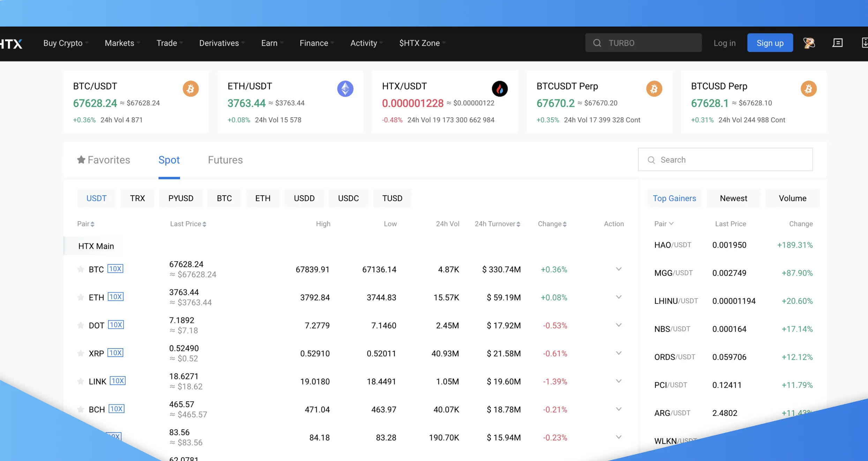Viewport: 868px width, 461px height.
Task: Toggle favorite star for DOT row
Action: coord(81,325)
